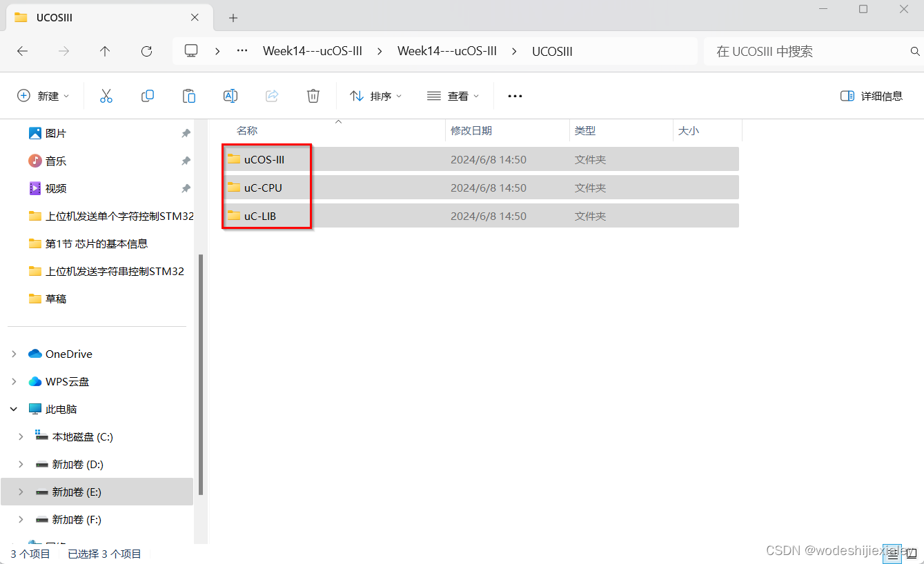Click the Copy icon in toolbar
924x564 pixels.
tap(147, 96)
